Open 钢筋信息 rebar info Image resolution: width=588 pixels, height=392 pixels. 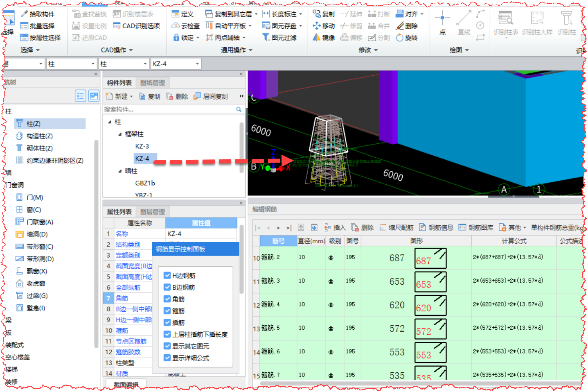[436, 228]
